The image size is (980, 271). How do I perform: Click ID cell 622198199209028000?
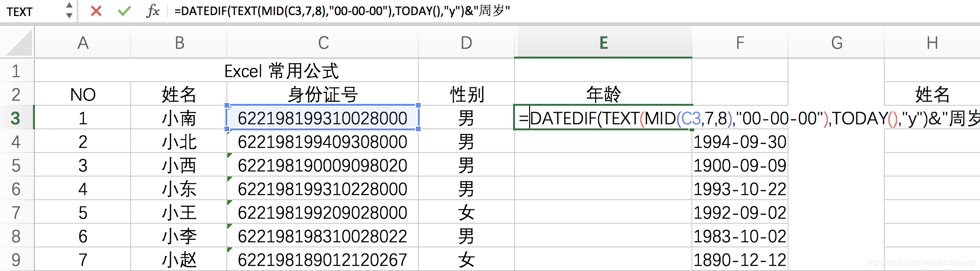(323, 212)
